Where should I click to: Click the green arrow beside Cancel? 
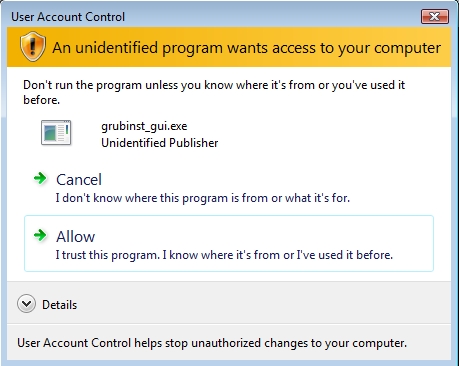40,178
